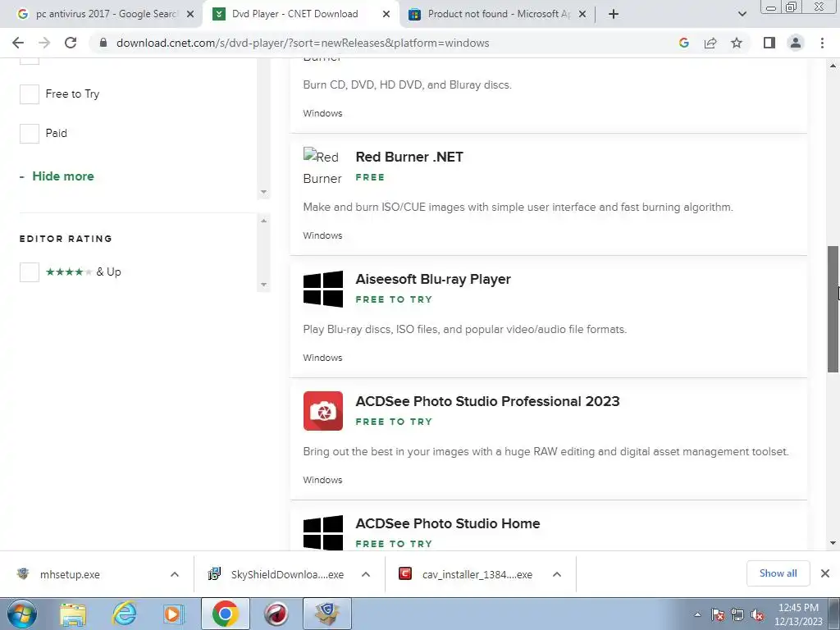The image size is (840, 630).
Task: Open ACDSee Photo Studio Home link
Action: 448,523
